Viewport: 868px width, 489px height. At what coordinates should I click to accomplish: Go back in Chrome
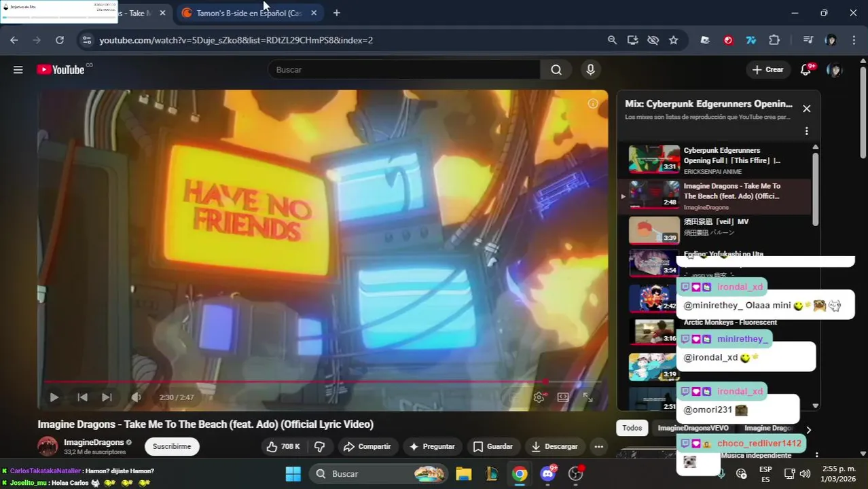(x=14, y=40)
